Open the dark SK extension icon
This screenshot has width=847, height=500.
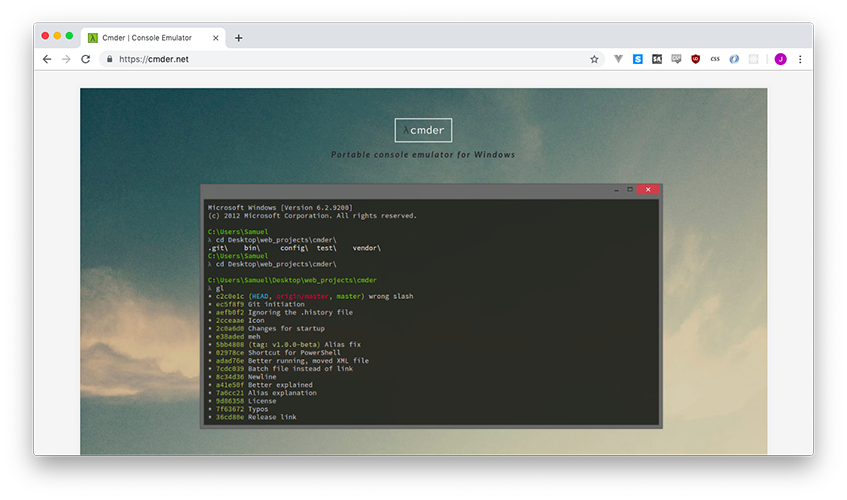pyautogui.click(x=657, y=59)
